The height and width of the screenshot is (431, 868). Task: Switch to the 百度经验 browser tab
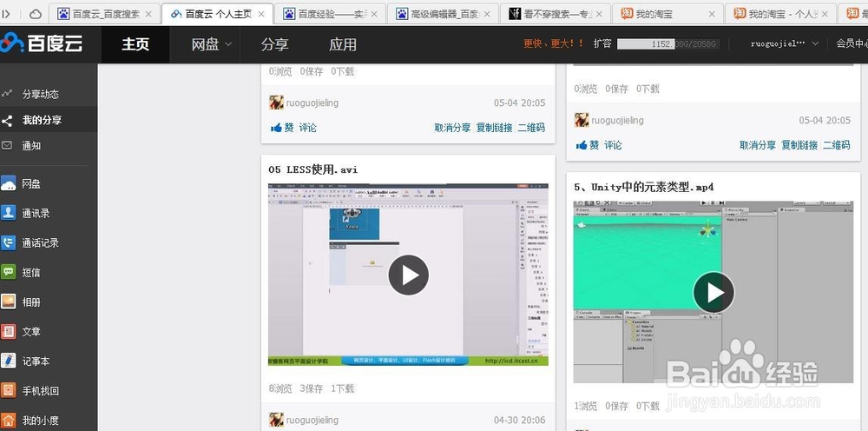(330, 14)
